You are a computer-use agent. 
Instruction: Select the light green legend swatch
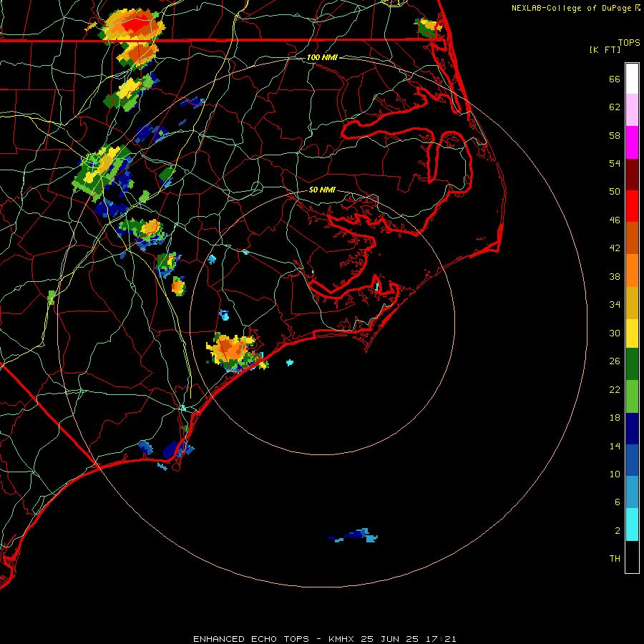632,396
